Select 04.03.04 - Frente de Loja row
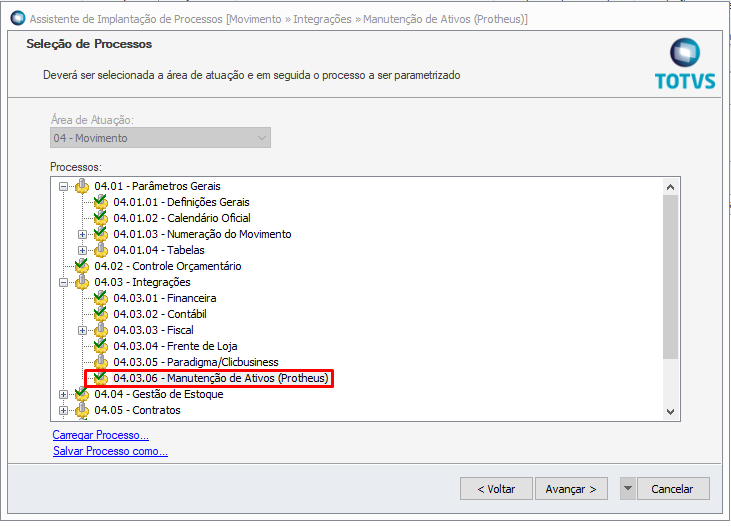Image resolution: width=731 pixels, height=527 pixels. pos(175,346)
